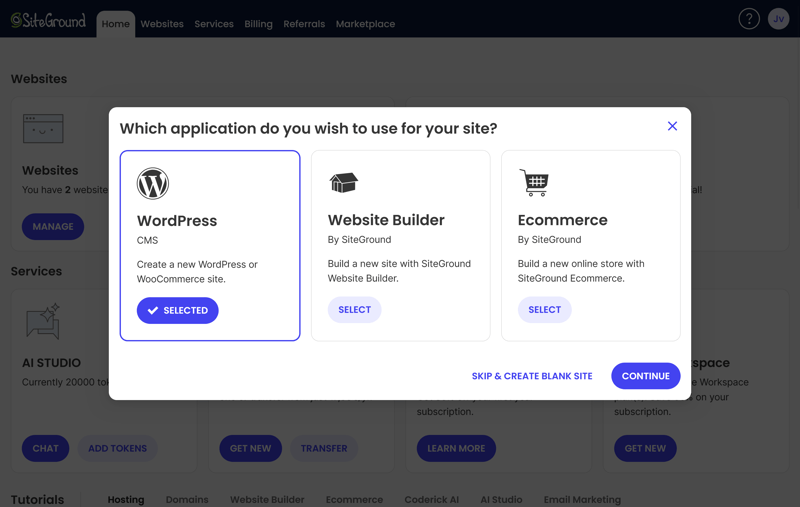Click Skip & Create Blank Site link
800x507 pixels.
pos(532,376)
